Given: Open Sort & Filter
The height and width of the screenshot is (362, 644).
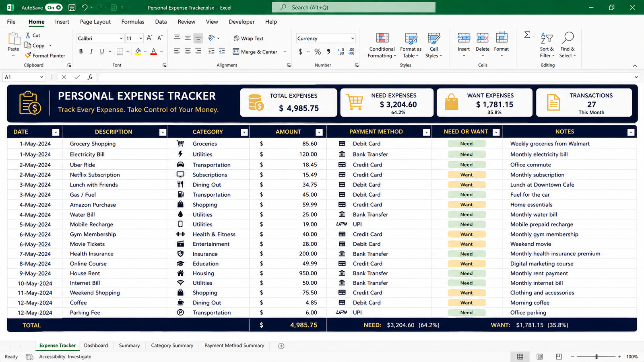Looking at the screenshot, I should tap(547, 45).
